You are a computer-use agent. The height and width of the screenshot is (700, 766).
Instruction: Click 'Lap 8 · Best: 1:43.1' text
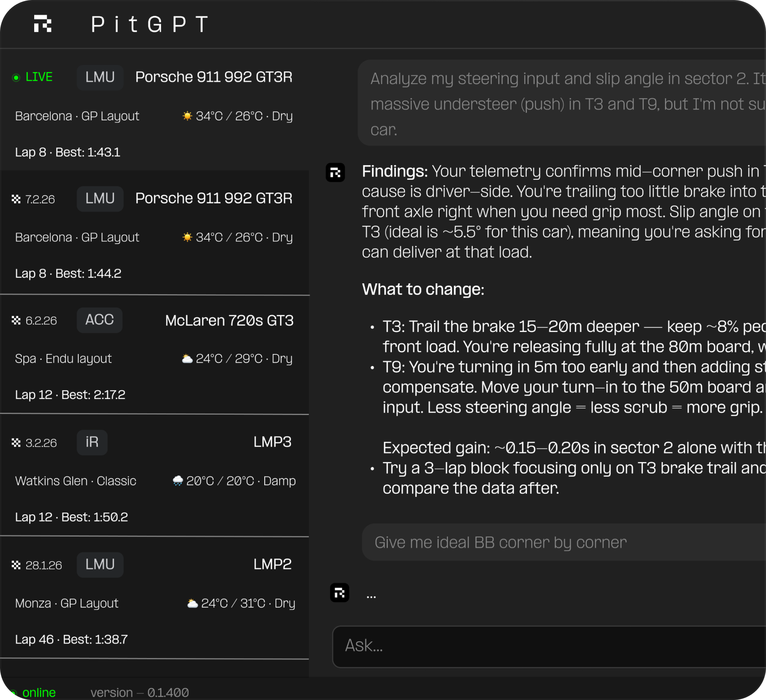point(68,152)
